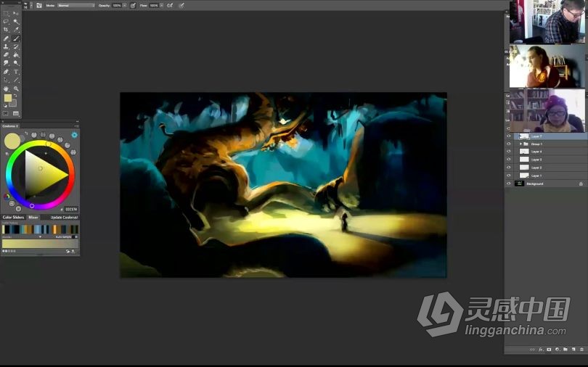Select the Paint Bucket tool
Image resolution: width=588 pixels, height=367 pixels.
point(16,54)
